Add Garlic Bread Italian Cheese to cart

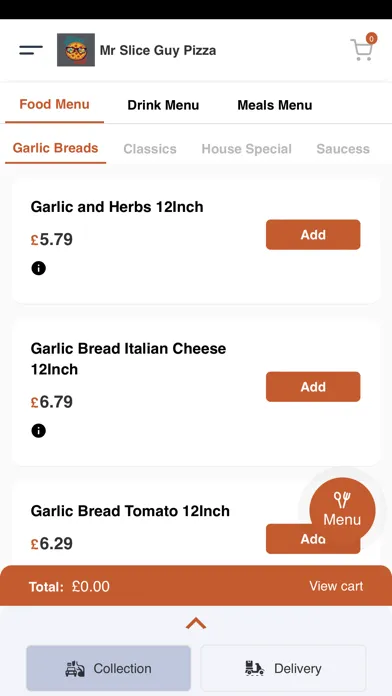313,387
